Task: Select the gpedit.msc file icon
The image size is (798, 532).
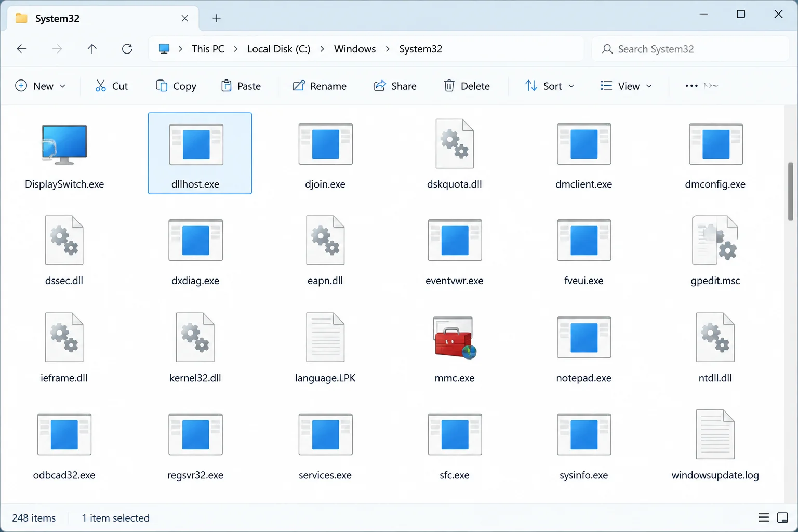Action: coord(715,240)
